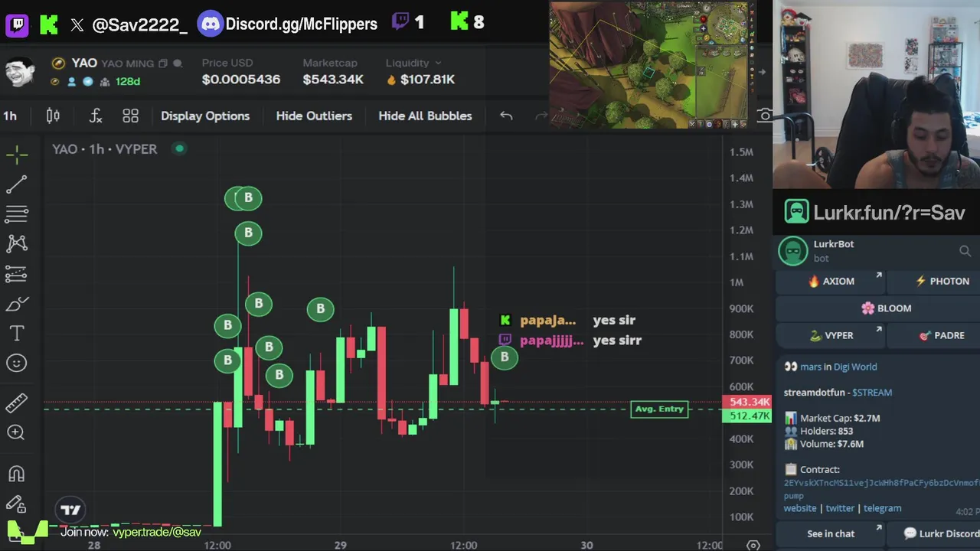The image size is (980, 551).
Task: Select the trend line drawing tool
Action: [17, 184]
